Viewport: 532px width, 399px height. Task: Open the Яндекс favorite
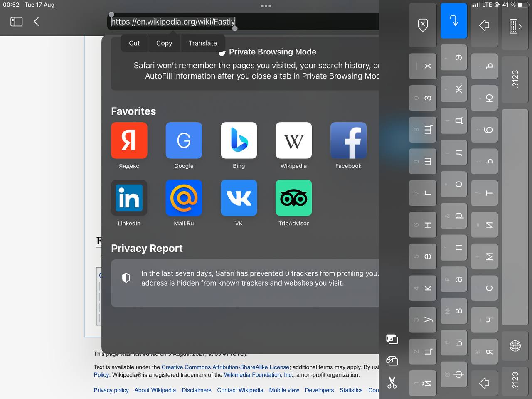(129, 145)
